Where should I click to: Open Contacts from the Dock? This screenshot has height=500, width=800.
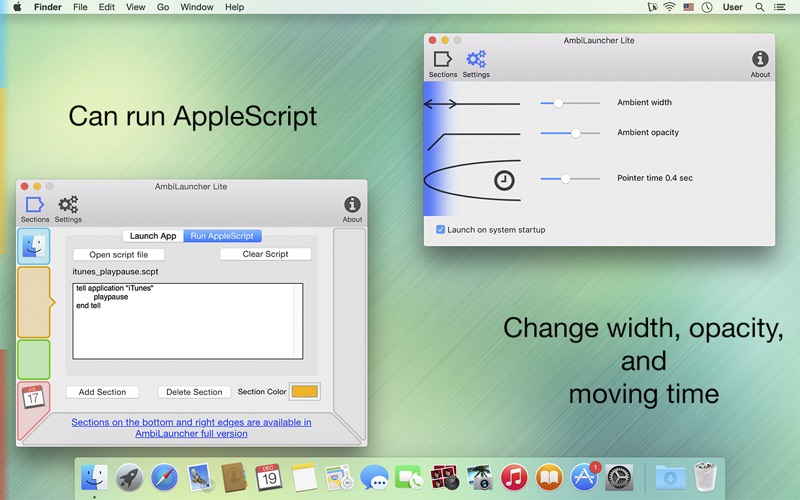pos(234,478)
